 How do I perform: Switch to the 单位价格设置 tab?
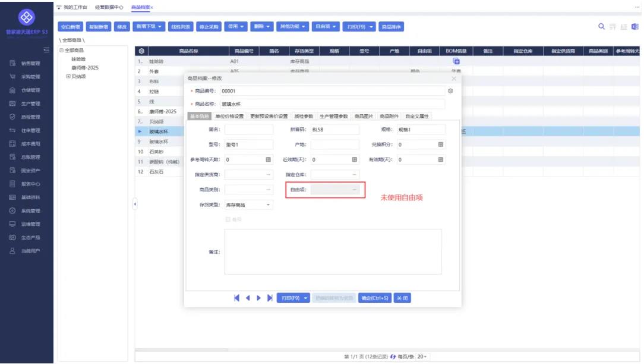tap(229, 117)
